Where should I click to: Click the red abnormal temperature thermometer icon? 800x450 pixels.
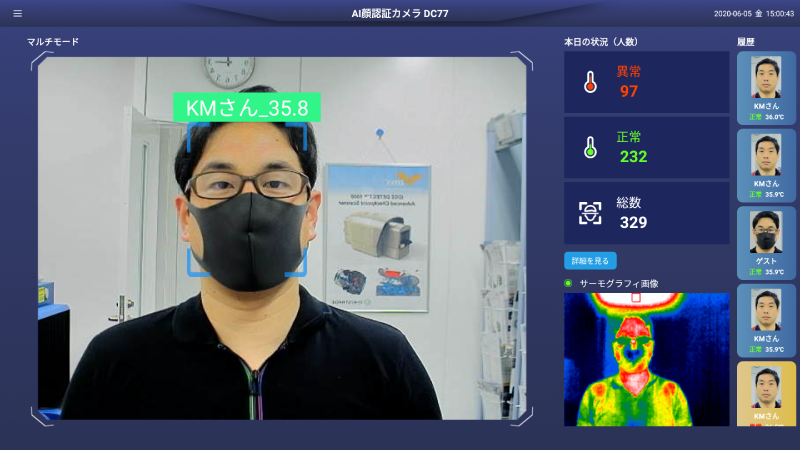pos(590,83)
